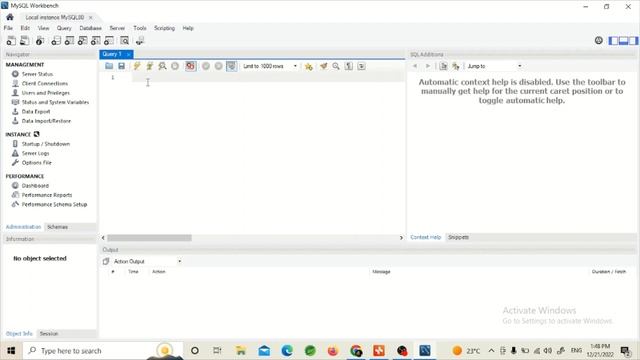640x360 pixels.
Task: Open Performance Reports
Action: [47, 195]
